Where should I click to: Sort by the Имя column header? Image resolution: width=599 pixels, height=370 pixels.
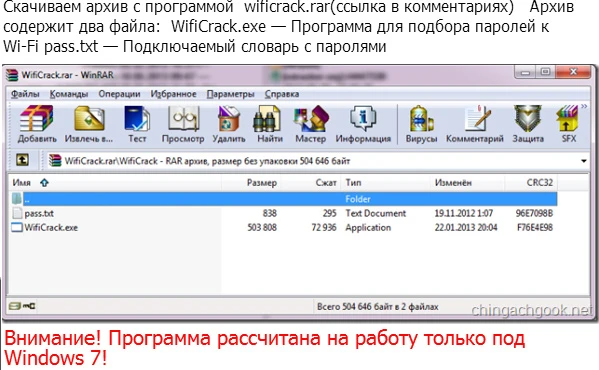[x=115, y=183]
